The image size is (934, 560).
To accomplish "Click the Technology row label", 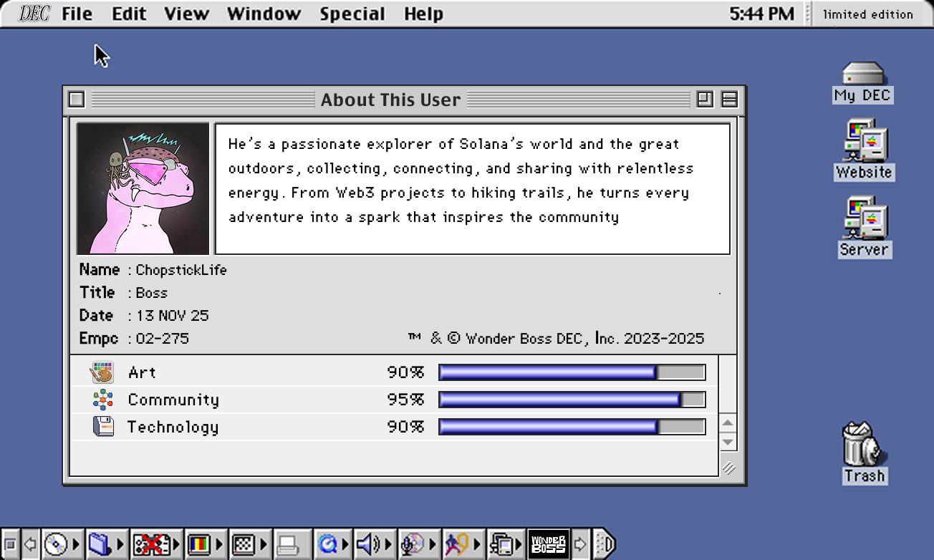I will [173, 428].
